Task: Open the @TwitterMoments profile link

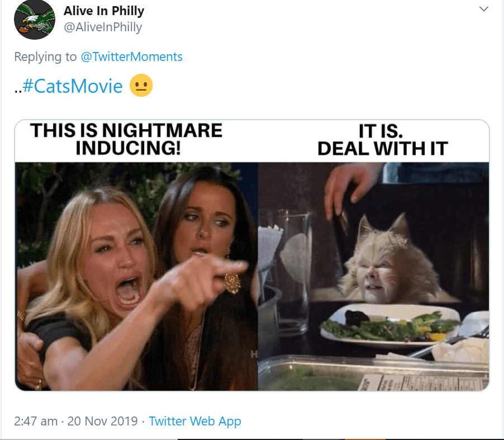Action: point(132,56)
